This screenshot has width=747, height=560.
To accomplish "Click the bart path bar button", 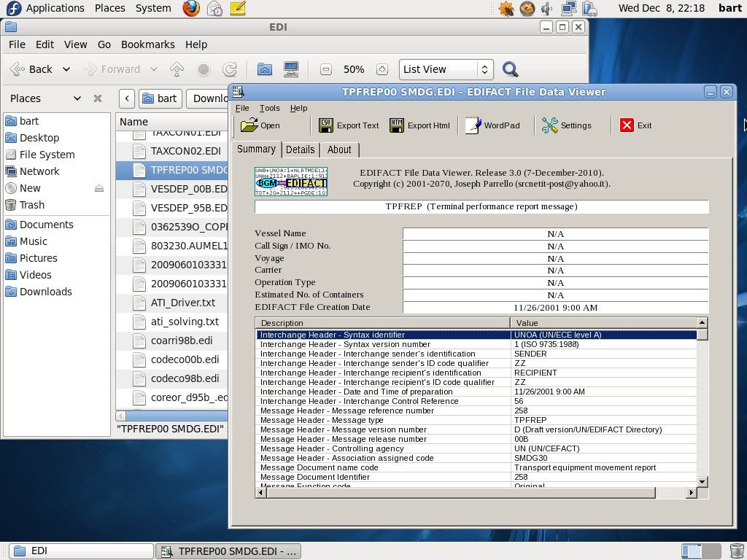I will click(x=160, y=98).
